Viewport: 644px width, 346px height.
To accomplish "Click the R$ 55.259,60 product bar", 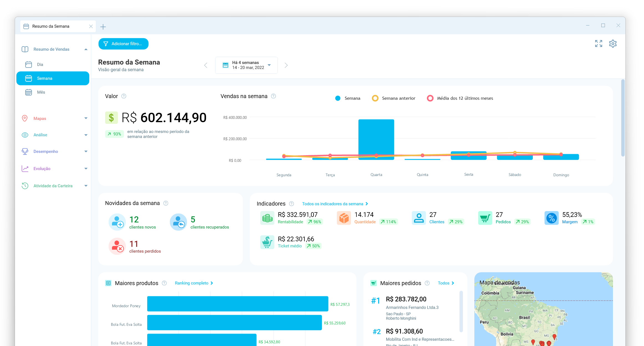I will 234,322.
